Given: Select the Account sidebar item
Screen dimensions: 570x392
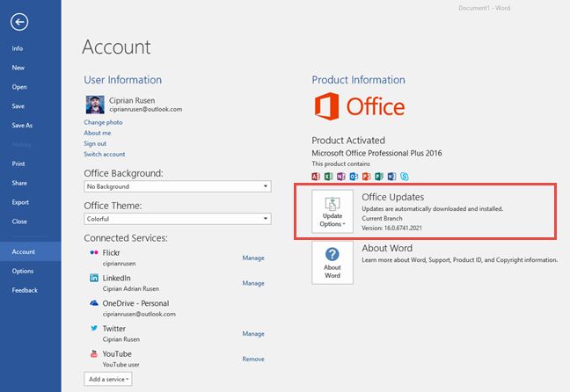Looking at the screenshot, I should pyautogui.click(x=31, y=251).
